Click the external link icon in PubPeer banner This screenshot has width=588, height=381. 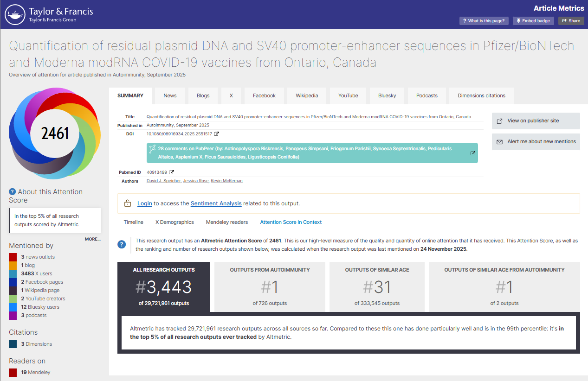click(x=473, y=153)
